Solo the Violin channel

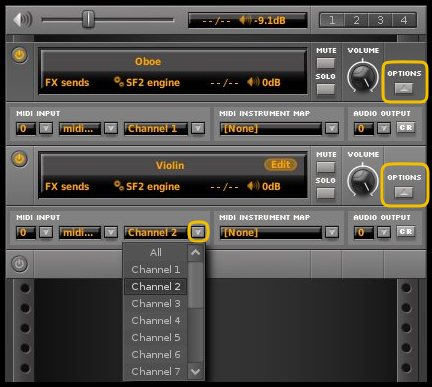coord(326,193)
